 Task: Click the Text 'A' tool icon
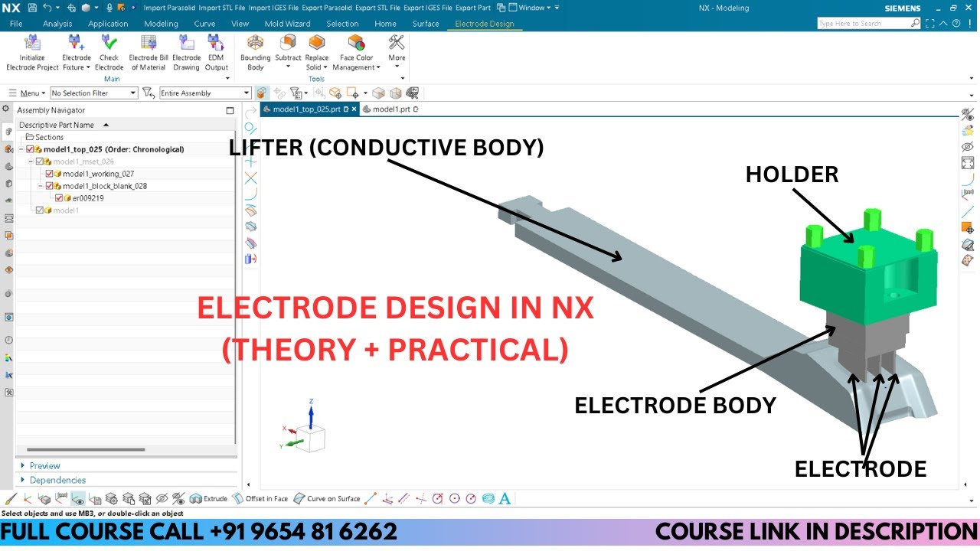point(505,498)
